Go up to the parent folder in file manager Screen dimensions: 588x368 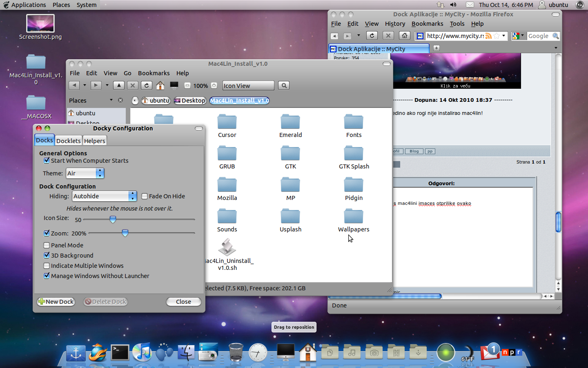tap(119, 85)
